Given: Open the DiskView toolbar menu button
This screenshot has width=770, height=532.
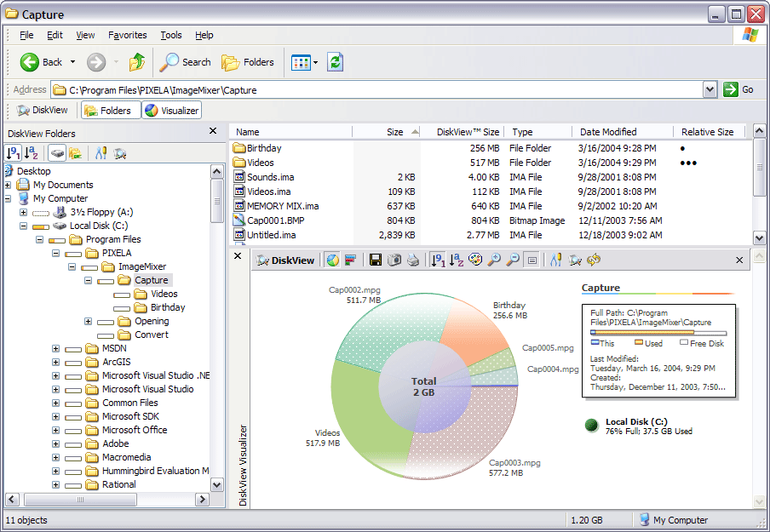Looking at the screenshot, I should pos(43,111).
